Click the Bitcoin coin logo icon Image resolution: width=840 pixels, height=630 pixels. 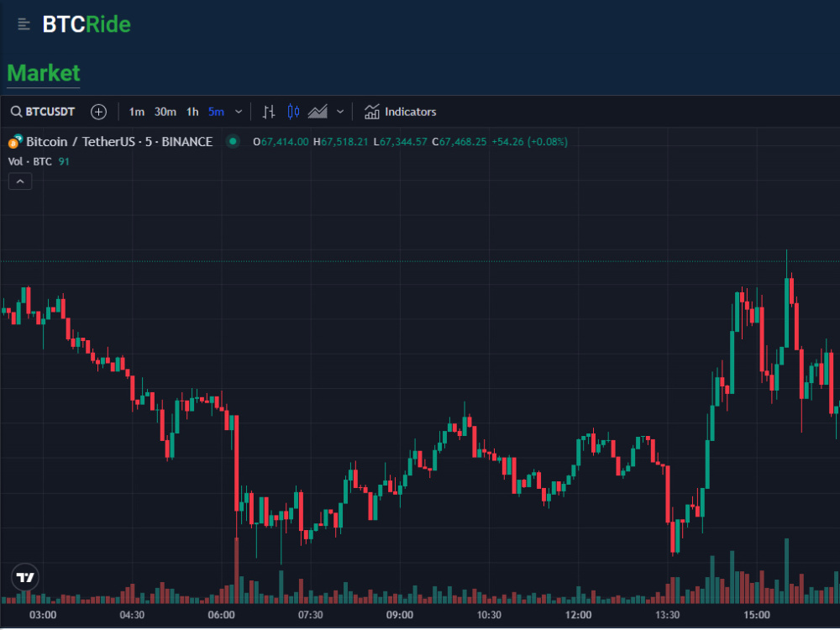pos(15,141)
